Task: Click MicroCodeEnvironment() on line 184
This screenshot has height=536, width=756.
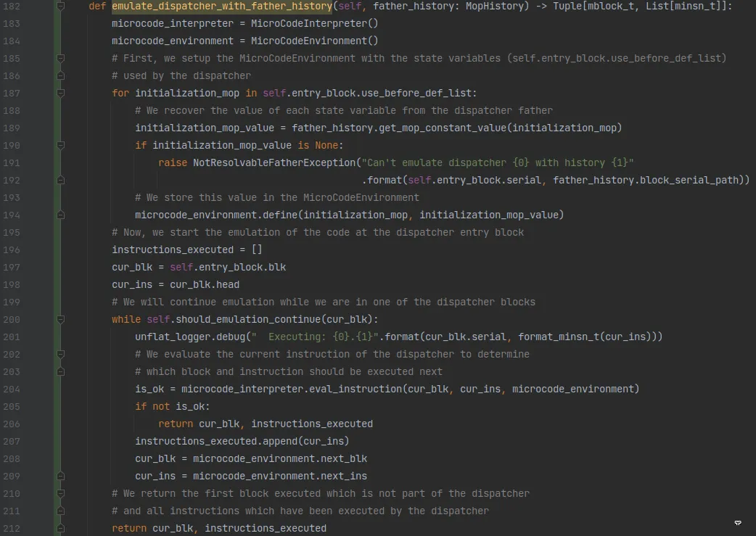Action: tap(314, 41)
